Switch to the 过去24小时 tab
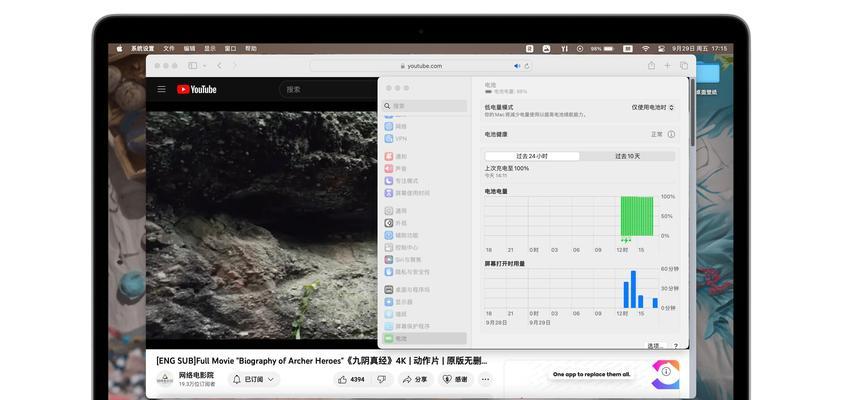Viewport: 843px width, 400px height. pyautogui.click(x=532, y=156)
